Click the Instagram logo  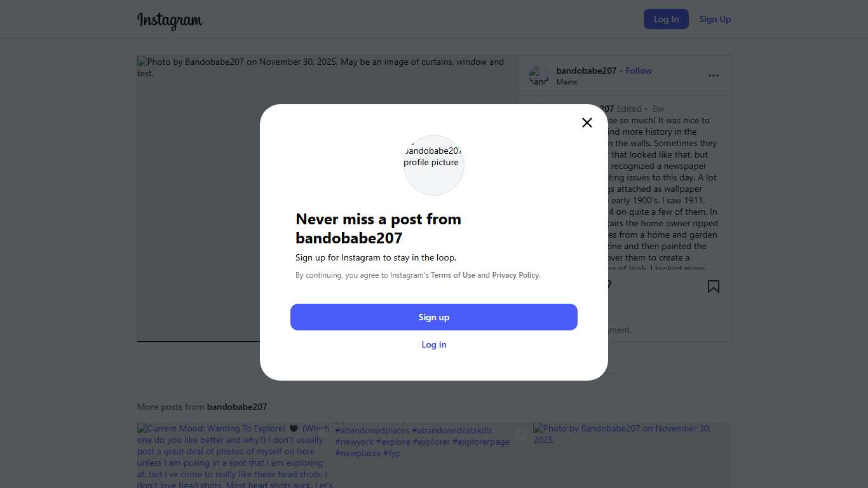(170, 20)
